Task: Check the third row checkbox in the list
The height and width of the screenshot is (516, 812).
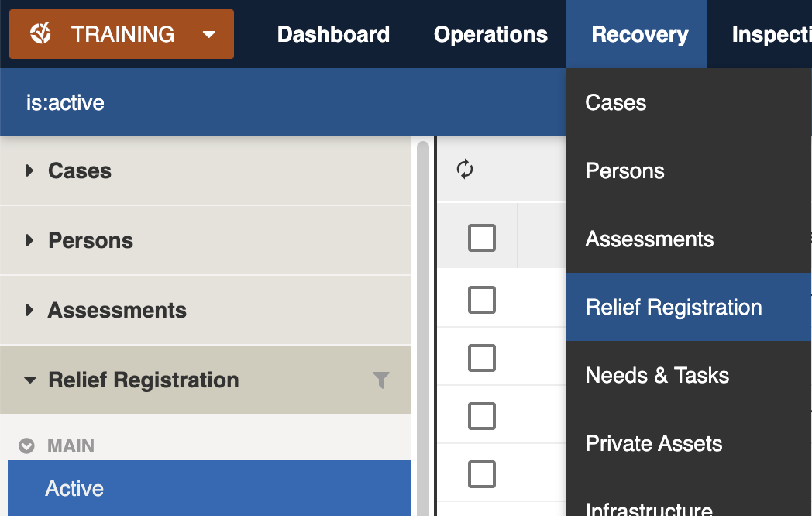Action: [x=482, y=416]
